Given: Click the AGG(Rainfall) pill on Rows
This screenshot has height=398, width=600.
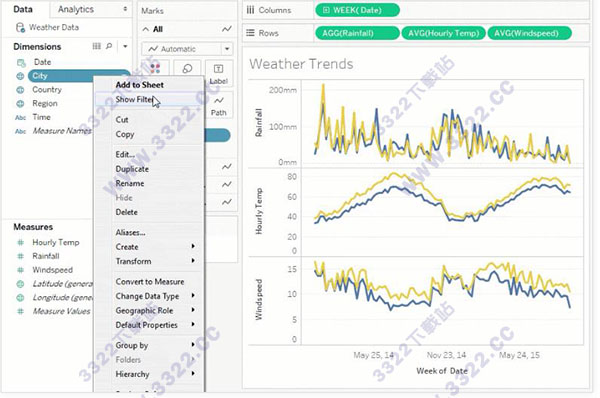Looking at the screenshot, I should (x=357, y=33).
